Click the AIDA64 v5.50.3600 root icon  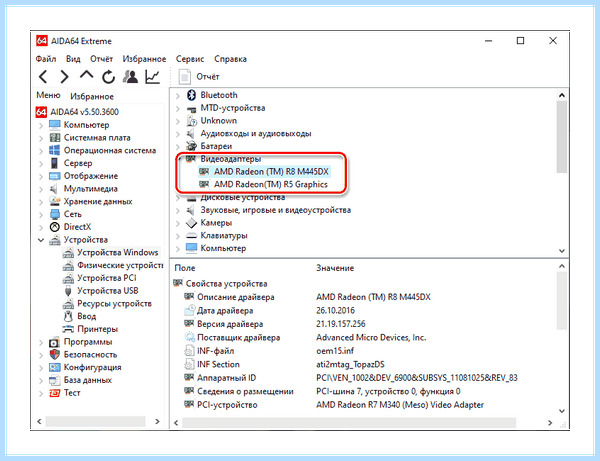click(x=41, y=112)
